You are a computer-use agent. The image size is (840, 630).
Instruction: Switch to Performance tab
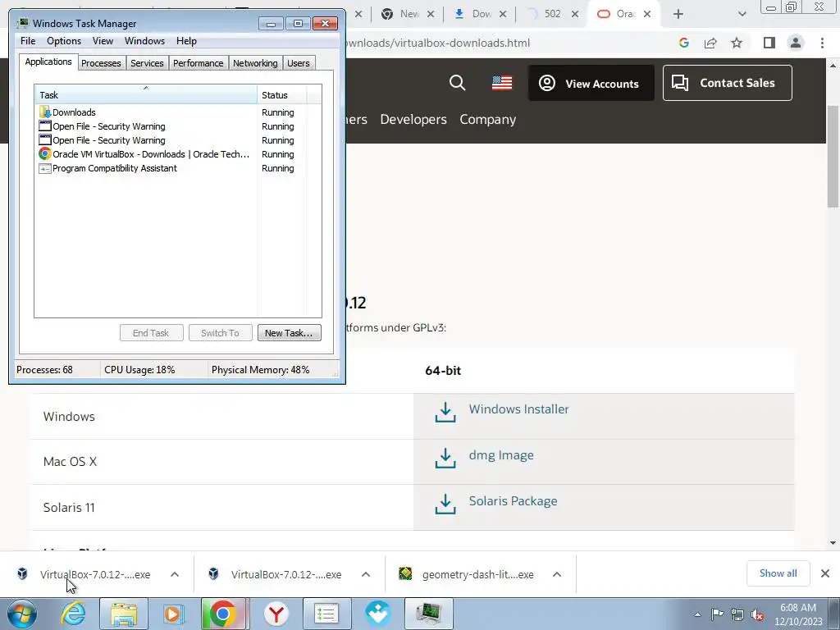199,63
